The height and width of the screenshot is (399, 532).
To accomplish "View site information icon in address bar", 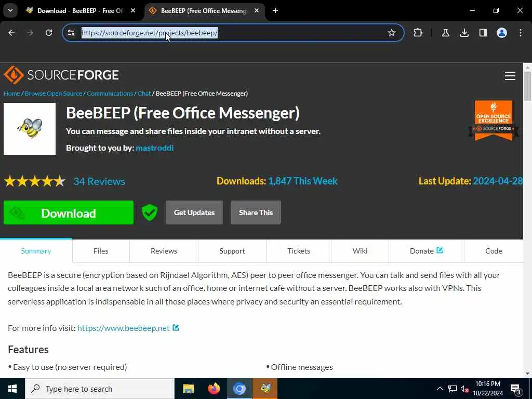I will pyautogui.click(x=71, y=33).
